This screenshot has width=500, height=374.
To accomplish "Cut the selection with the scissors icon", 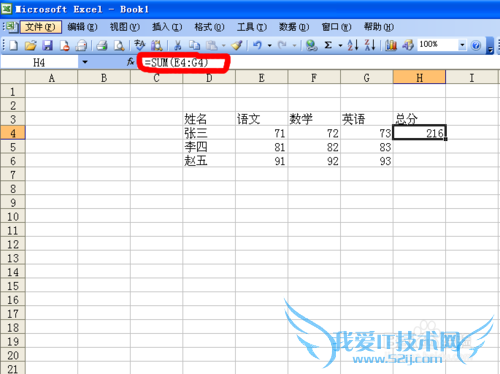I will [x=177, y=45].
